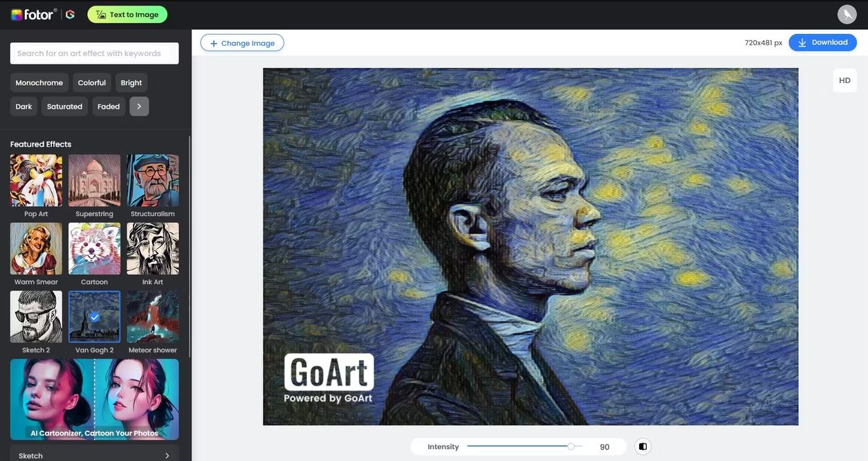Show more keyword tags with arrow
The image size is (868, 461).
tap(139, 107)
